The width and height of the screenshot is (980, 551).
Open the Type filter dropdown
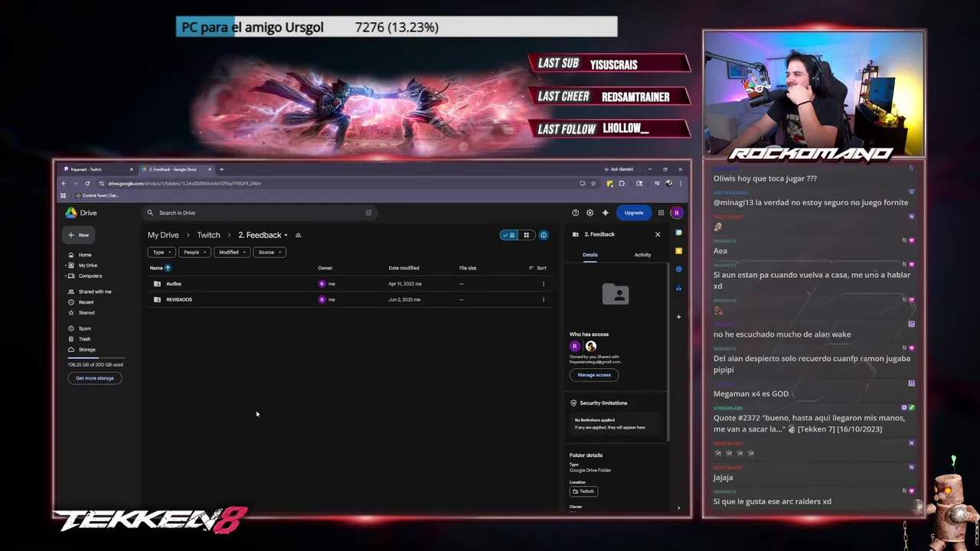[x=162, y=253]
